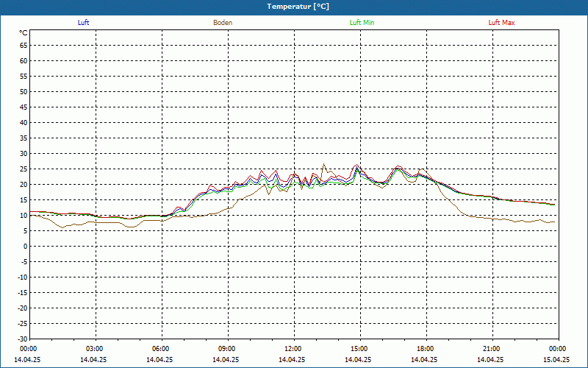The image size is (588, 368).
Task: Click the 18:00 time axis label
Action: [425, 349]
